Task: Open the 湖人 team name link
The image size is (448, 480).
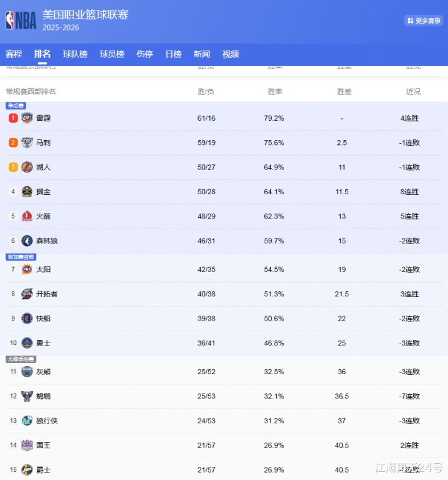Action: 43,167
